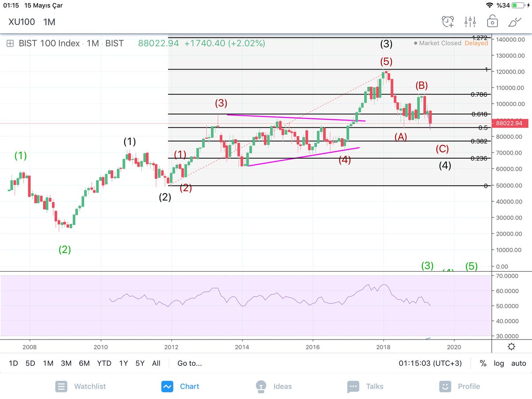This screenshot has width=532, height=399.
Task: Select green (2) wave label below 2009 low
Action: (x=65, y=250)
